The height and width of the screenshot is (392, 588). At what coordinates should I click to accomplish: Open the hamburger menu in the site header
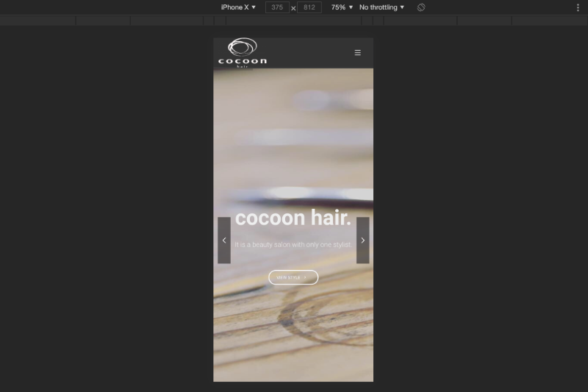pyautogui.click(x=358, y=53)
